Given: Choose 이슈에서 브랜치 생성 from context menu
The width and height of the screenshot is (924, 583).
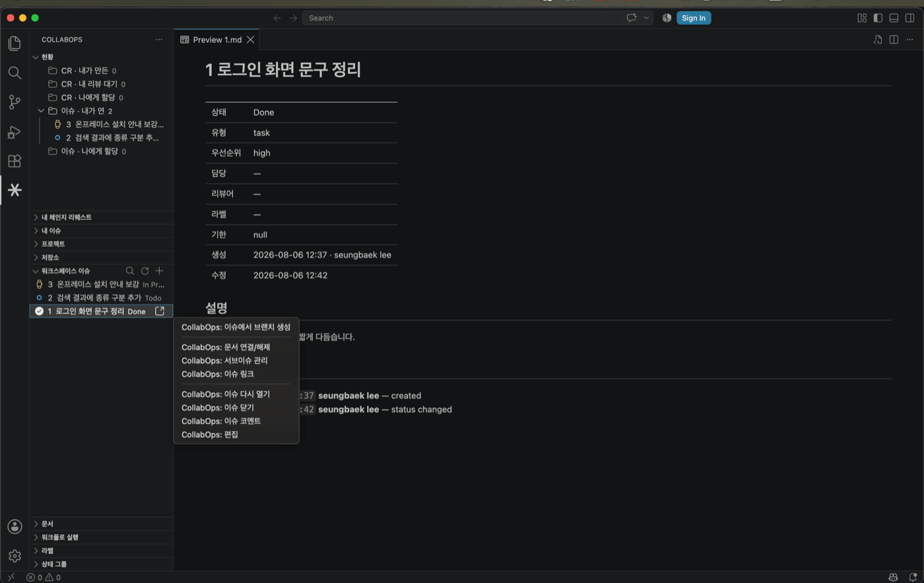Looking at the screenshot, I should [x=236, y=327].
